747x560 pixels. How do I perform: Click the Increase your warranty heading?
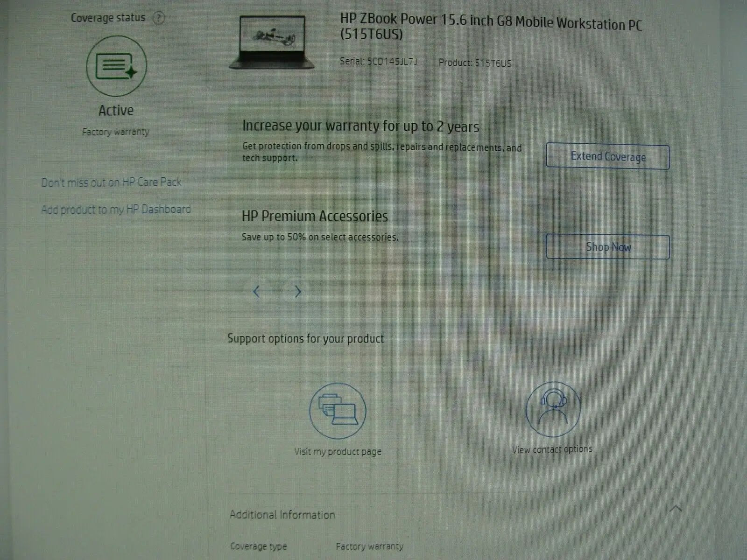click(360, 126)
